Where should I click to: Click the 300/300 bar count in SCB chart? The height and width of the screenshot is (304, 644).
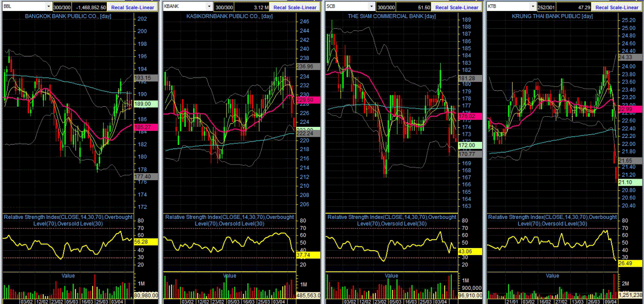385,8
